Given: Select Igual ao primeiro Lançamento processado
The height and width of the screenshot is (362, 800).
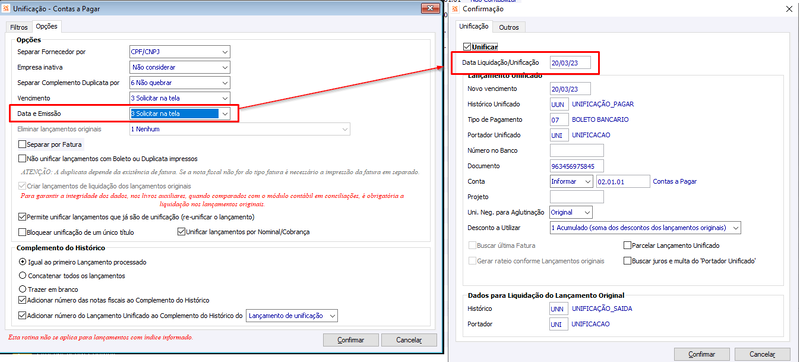Looking at the screenshot, I should coord(22,263).
